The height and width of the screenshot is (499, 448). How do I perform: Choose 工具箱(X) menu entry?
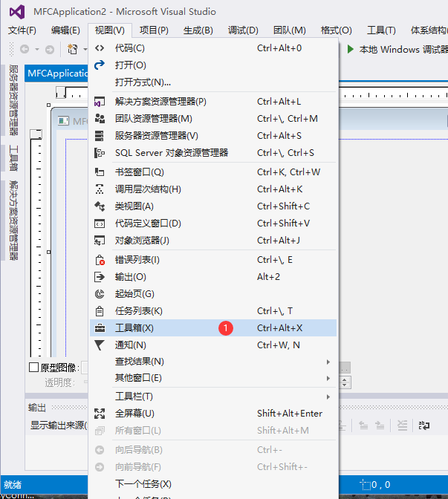(213, 328)
